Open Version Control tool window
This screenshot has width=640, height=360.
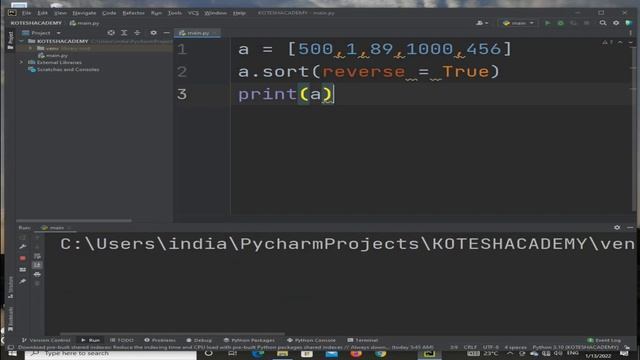point(46,340)
